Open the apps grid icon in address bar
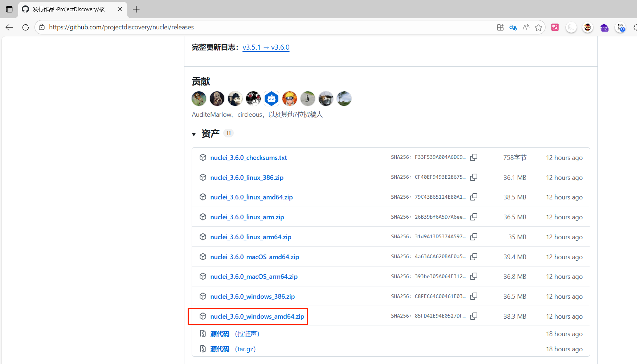Image resolution: width=637 pixels, height=364 pixels. (x=500, y=27)
